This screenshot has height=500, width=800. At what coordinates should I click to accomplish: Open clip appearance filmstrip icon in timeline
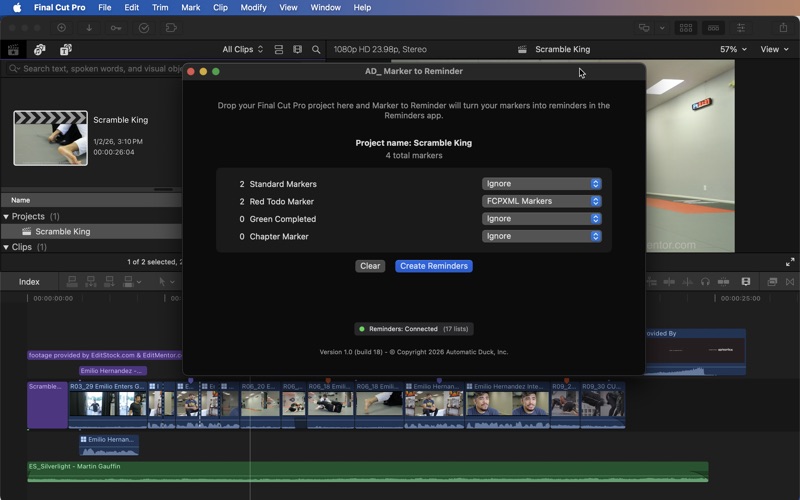point(746,282)
